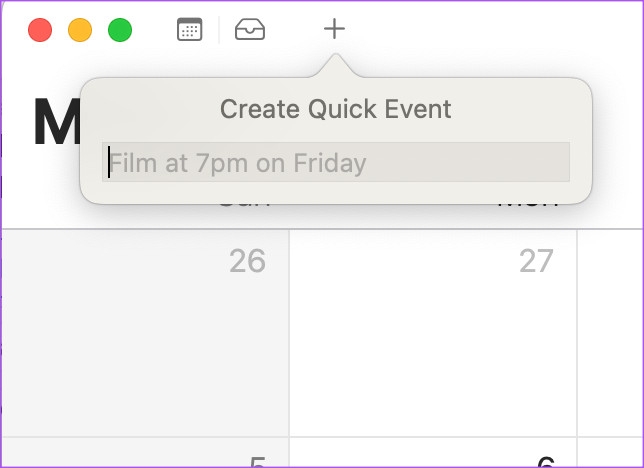Close the Calendar window with red button
Image resolution: width=644 pixels, height=468 pixels.
[x=40, y=30]
